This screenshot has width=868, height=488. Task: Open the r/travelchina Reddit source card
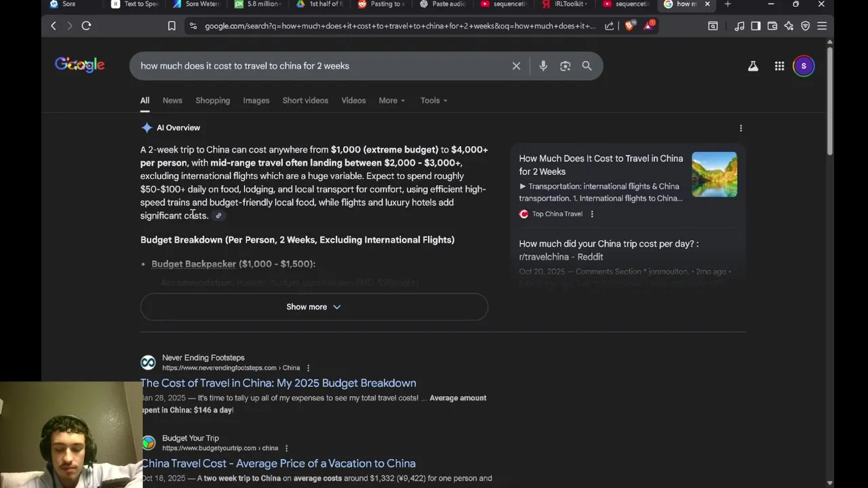[x=608, y=250]
